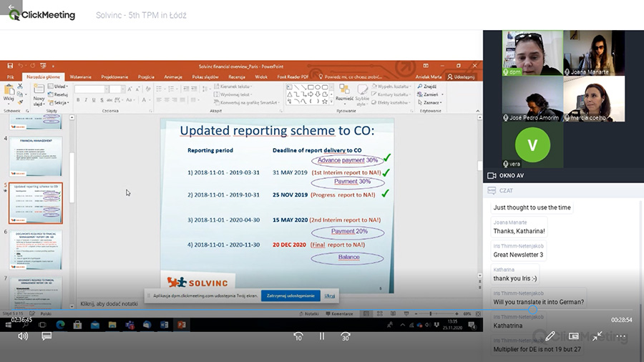
Task: Click Znajdź find button
Action: pyautogui.click(x=427, y=86)
